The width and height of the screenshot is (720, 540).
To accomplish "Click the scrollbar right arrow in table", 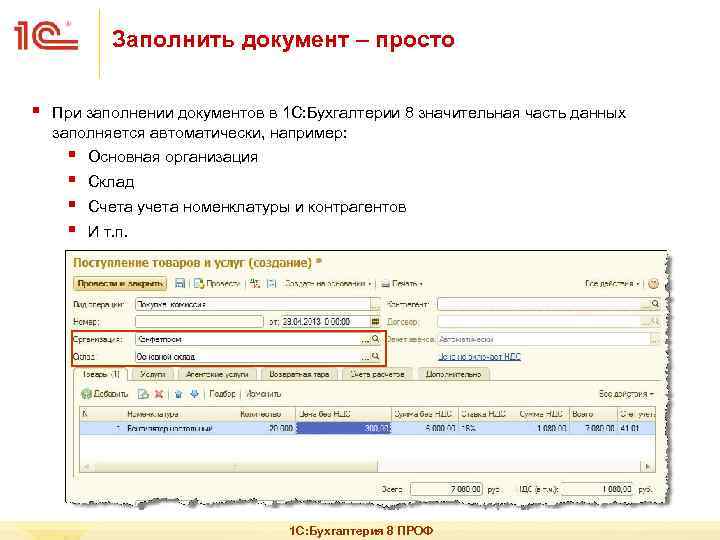I will (648, 467).
